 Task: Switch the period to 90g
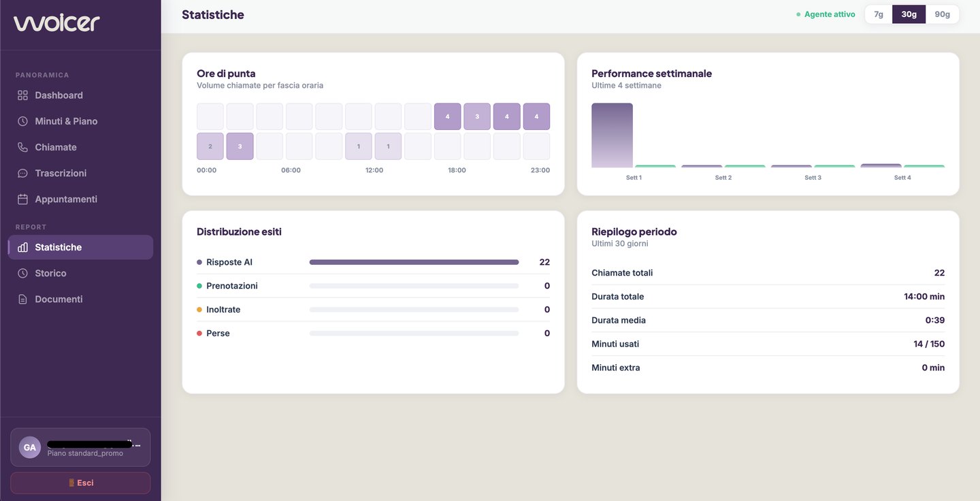pos(942,14)
